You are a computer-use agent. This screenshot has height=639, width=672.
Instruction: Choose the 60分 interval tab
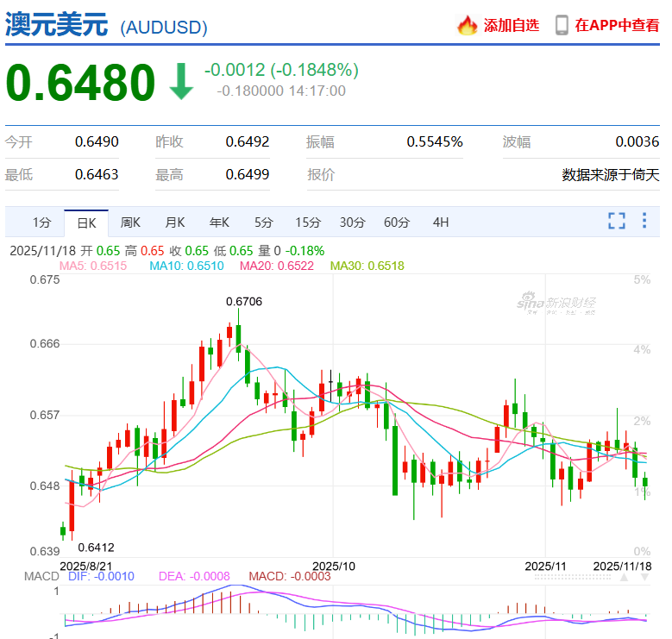tap(396, 222)
